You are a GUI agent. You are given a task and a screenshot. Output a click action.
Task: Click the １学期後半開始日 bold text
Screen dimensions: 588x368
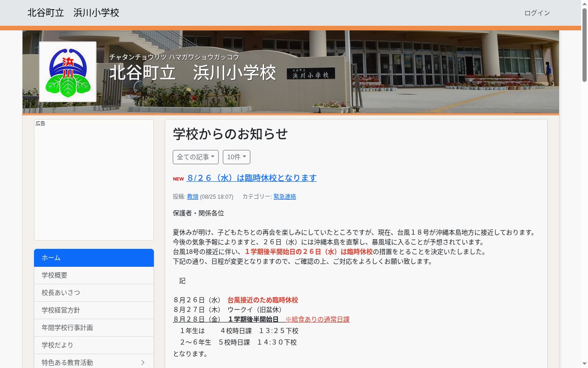click(254, 319)
